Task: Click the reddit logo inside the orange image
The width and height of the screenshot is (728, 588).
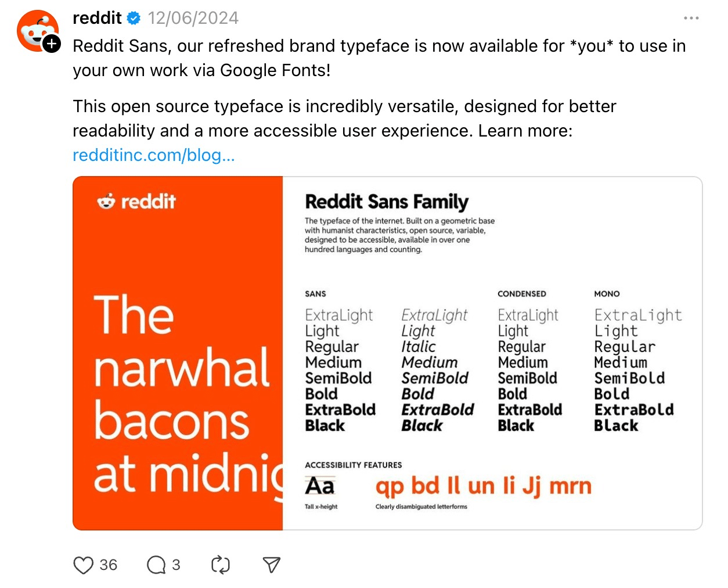Action: pos(136,202)
